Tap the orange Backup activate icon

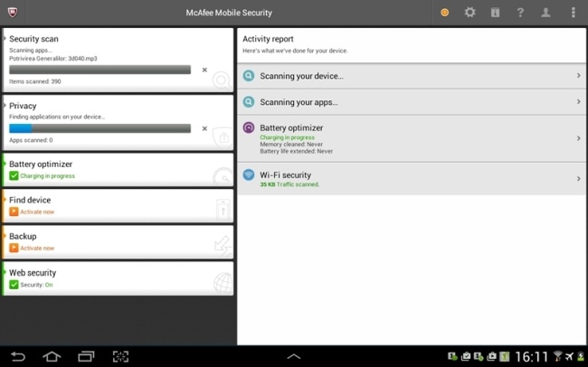coord(14,248)
